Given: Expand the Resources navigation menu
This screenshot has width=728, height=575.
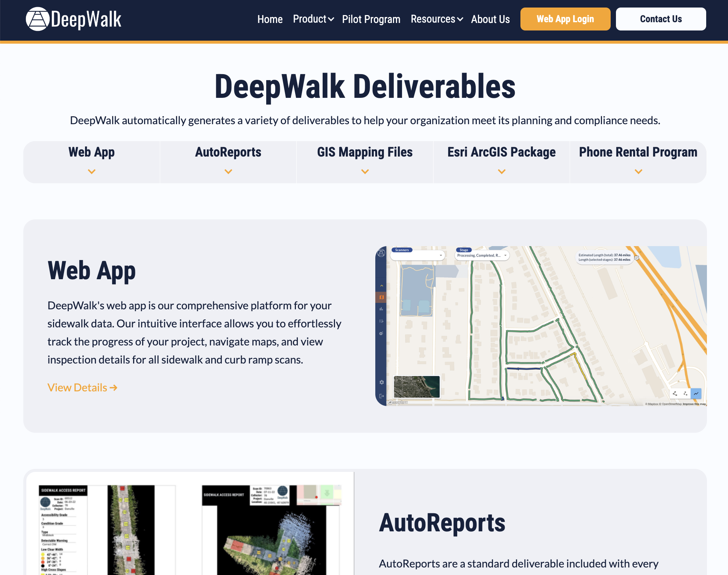Looking at the screenshot, I should coord(436,19).
